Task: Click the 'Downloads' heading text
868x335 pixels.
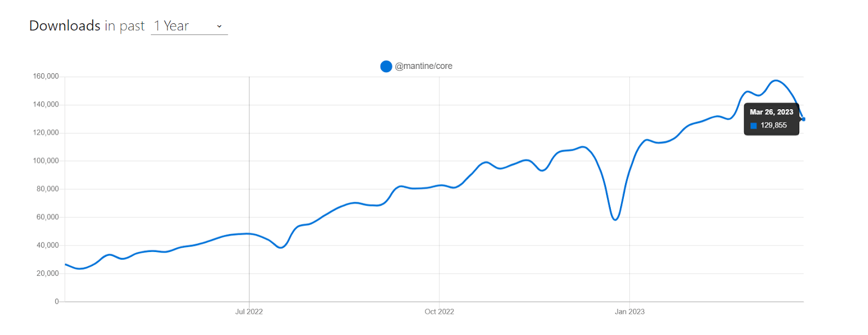Action: [65, 26]
